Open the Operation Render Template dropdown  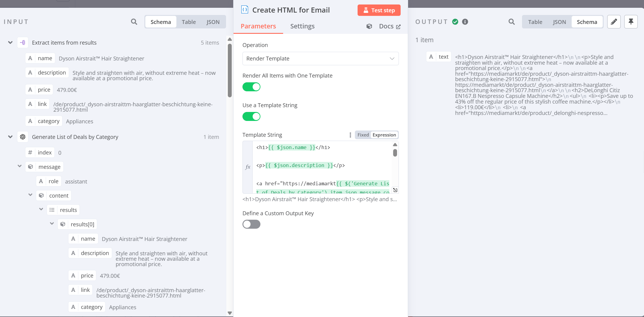coord(320,59)
